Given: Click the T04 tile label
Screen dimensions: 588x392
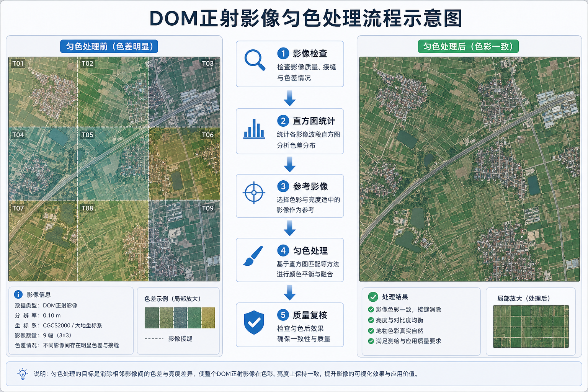Looking at the screenshot, I should pyautogui.click(x=18, y=135).
